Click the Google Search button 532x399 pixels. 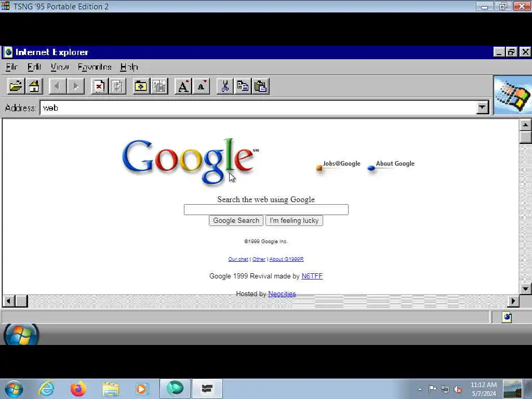pyautogui.click(x=236, y=220)
